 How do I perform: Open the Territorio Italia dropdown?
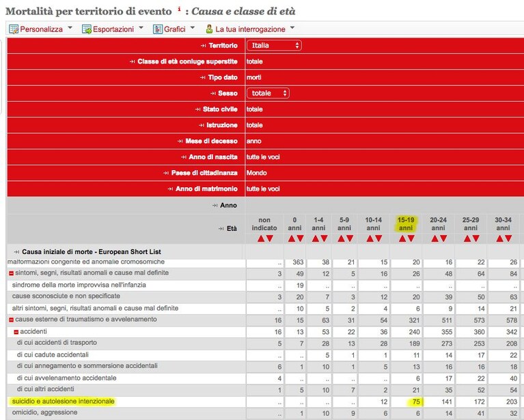[274, 46]
